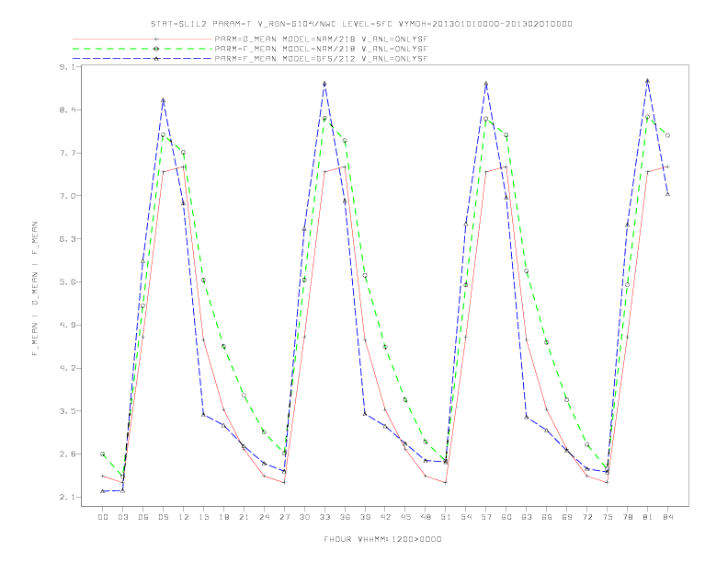Click x-axis forecast hour label 45
Image resolution: width=728 pixels, height=563 pixels.
405,517
